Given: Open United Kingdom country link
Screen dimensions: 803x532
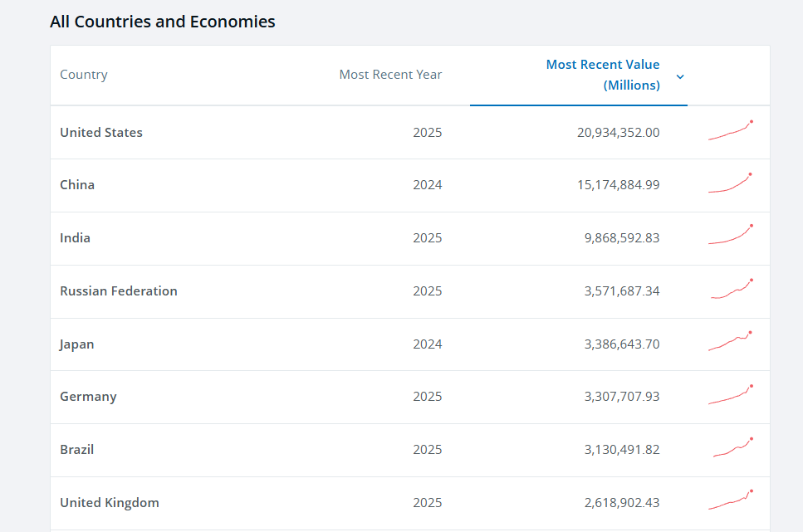Looking at the screenshot, I should point(110,503).
